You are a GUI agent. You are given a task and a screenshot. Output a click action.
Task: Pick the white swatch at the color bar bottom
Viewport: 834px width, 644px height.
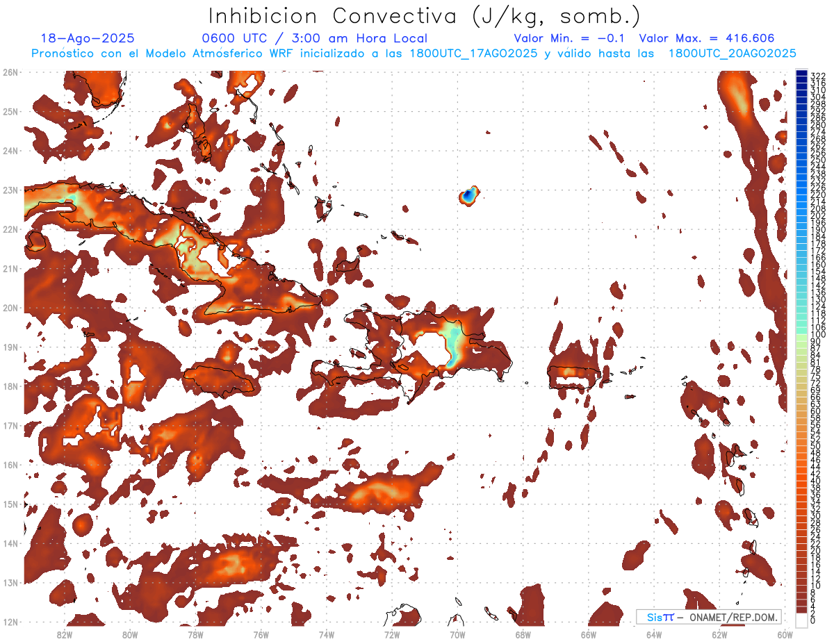[801, 620]
